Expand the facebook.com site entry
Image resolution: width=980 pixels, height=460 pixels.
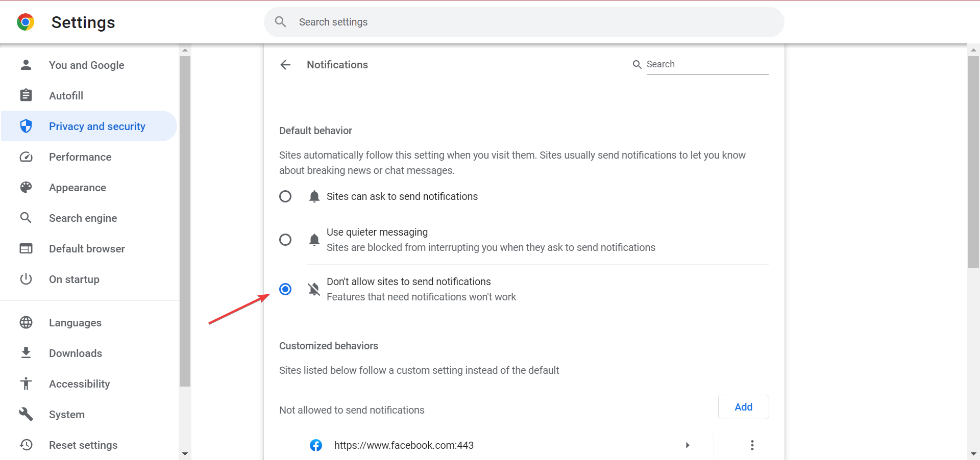pyautogui.click(x=688, y=445)
